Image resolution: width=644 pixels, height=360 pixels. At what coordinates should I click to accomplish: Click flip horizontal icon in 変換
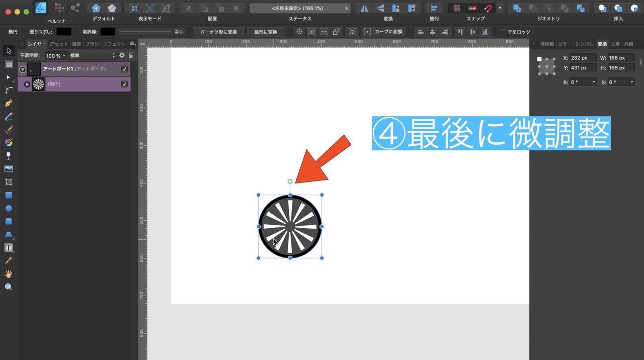364,8
